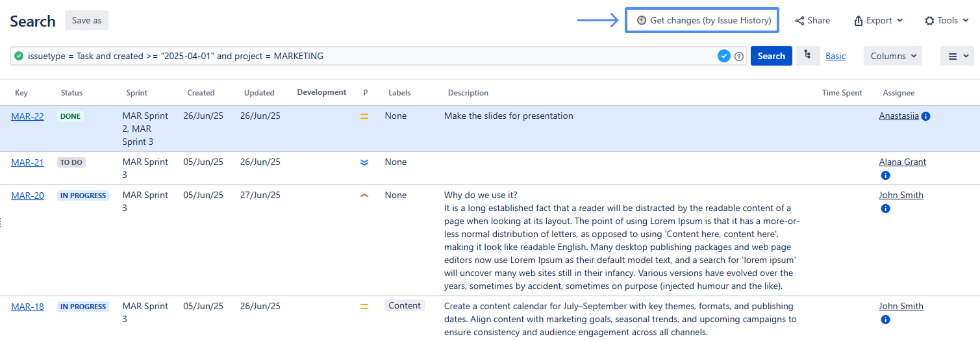Sort by the Created column header
Image resolution: width=980 pixels, height=341 pixels.
pos(201,93)
